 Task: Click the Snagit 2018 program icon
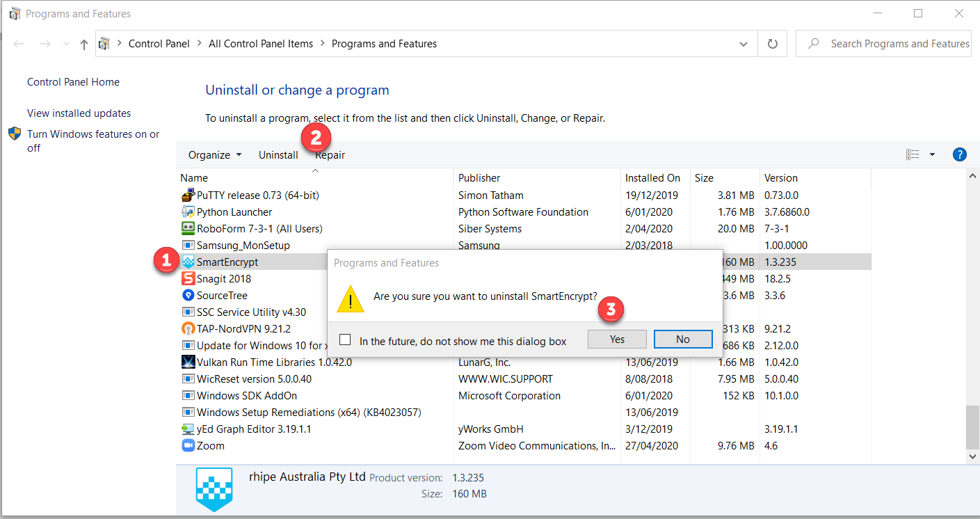click(188, 279)
